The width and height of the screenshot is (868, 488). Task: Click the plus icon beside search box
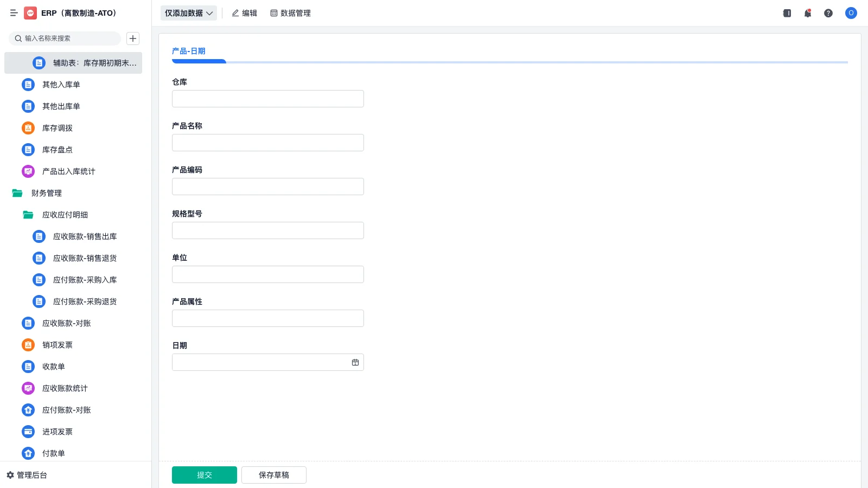(x=133, y=38)
